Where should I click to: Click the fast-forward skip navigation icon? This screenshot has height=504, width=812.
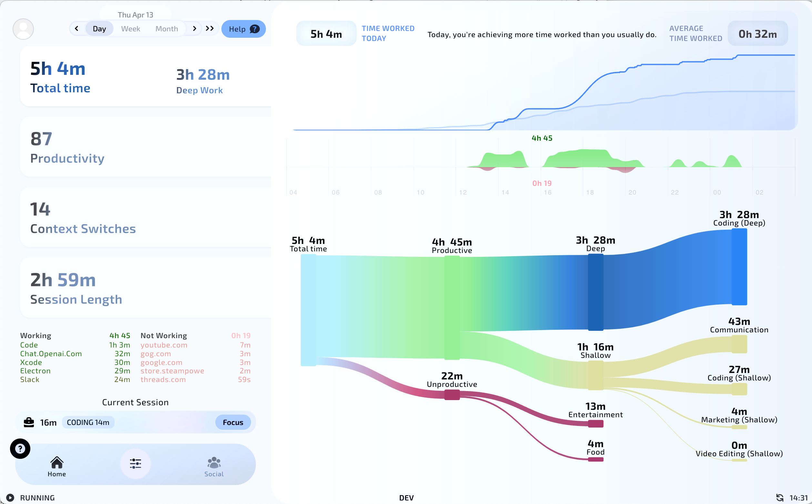tap(209, 28)
